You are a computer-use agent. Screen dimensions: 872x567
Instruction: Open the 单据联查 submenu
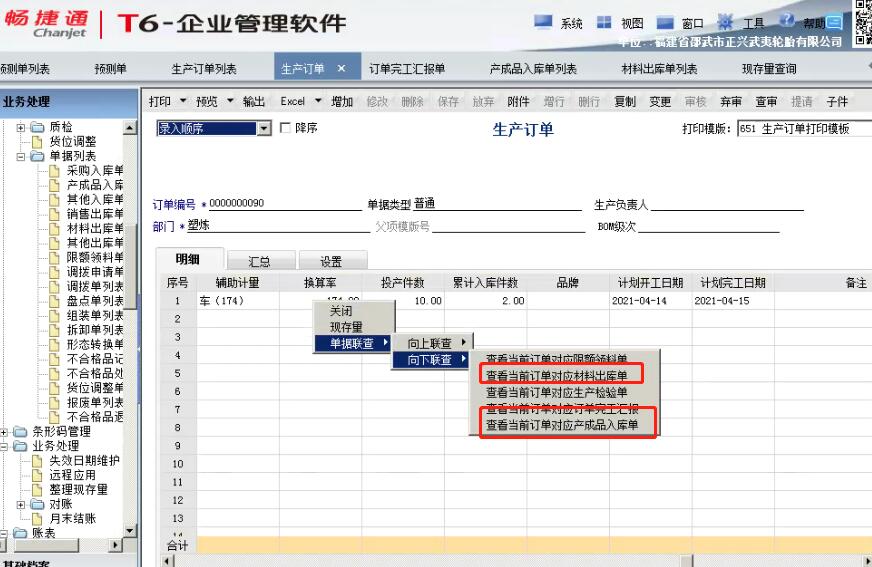coord(353,344)
